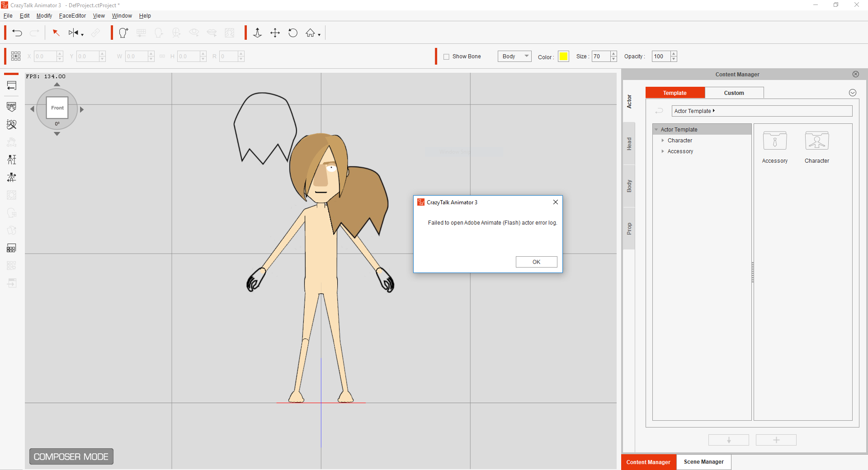
Task: Expand the Accessory tree item
Action: coord(663,151)
